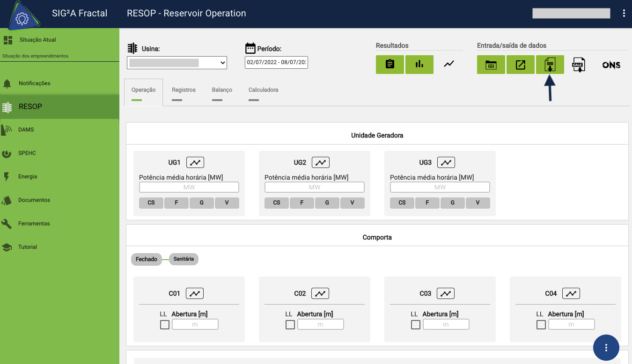Click the data table entry icon

pyautogui.click(x=491, y=65)
